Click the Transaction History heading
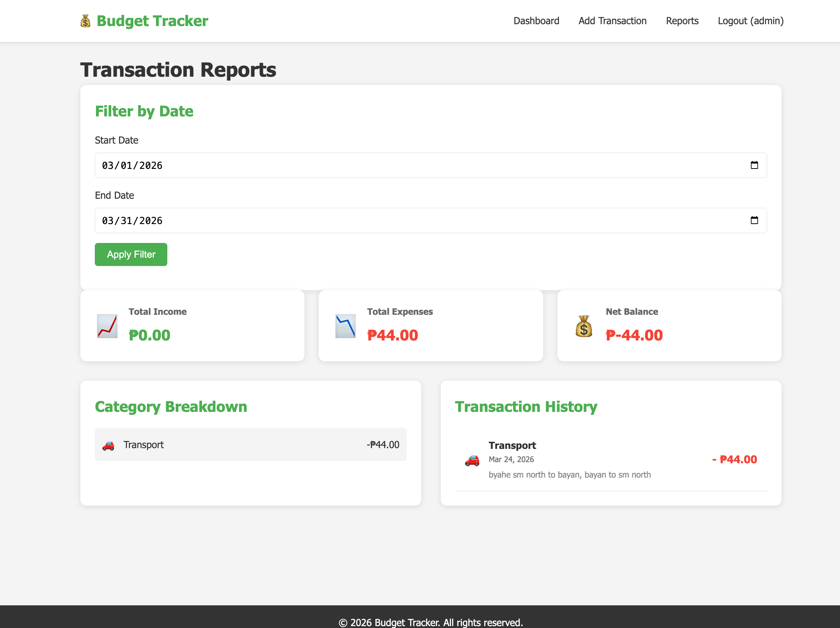Image resolution: width=840 pixels, height=628 pixels. click(x=526, y=407)
